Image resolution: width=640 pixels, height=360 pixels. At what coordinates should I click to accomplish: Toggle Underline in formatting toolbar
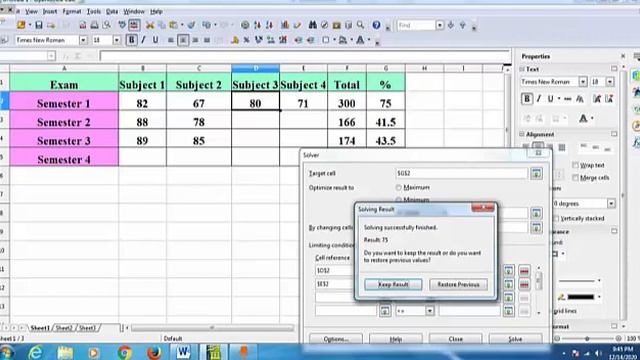coord(156,40)
